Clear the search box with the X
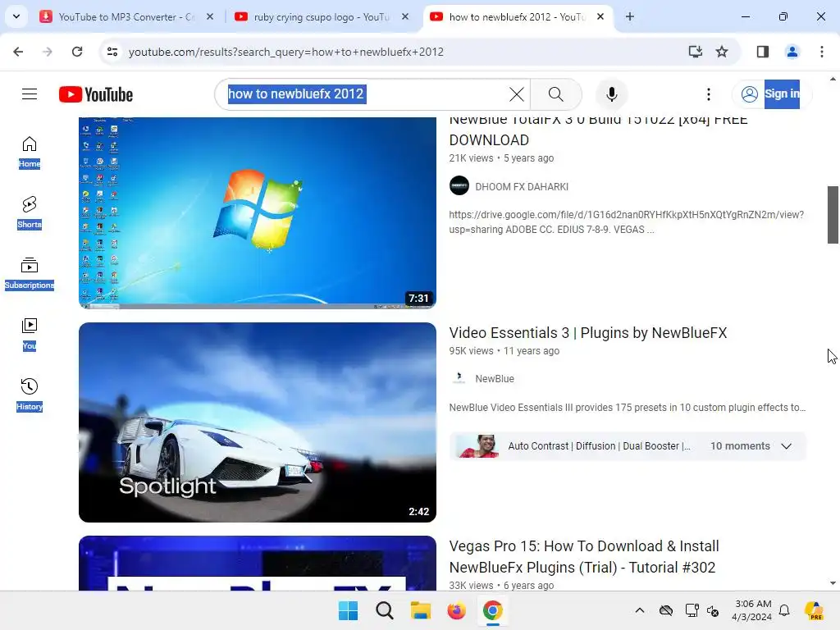 pyautogui.click(x=517, y=94)
